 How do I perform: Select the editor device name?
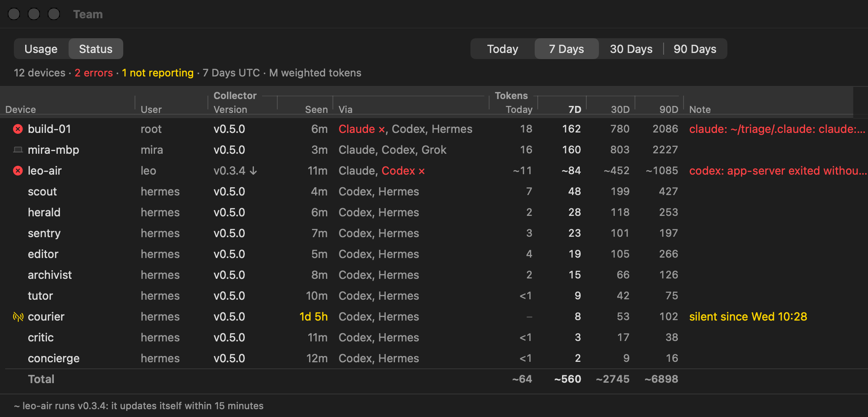(43, 254)
